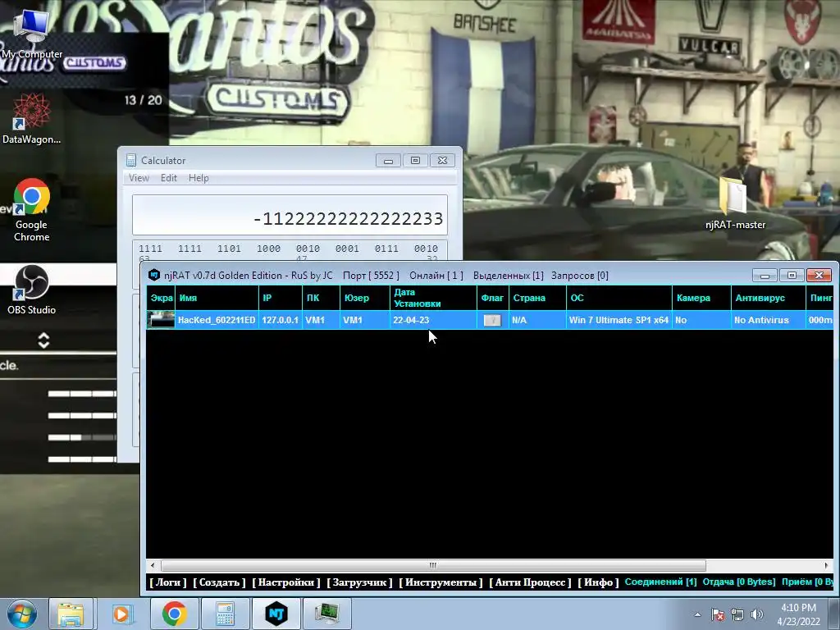840x630 pixels.
Task: Open the monitor app taskbar icon
Action: click(x=326, y=614)
